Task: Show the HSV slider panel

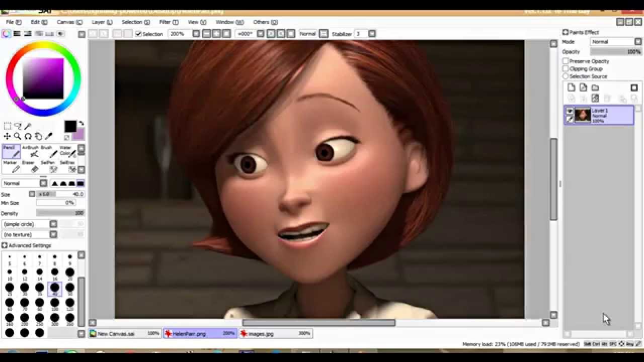Action: [28, 34]
